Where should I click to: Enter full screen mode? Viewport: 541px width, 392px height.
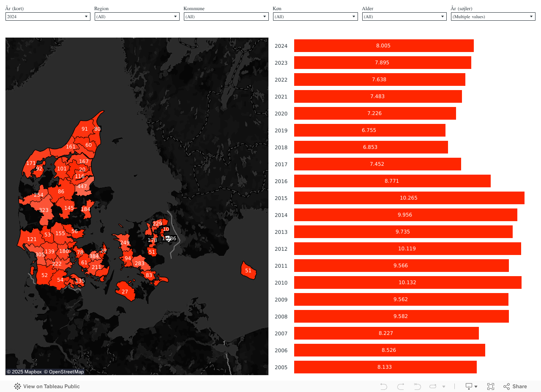pos(491,387)
